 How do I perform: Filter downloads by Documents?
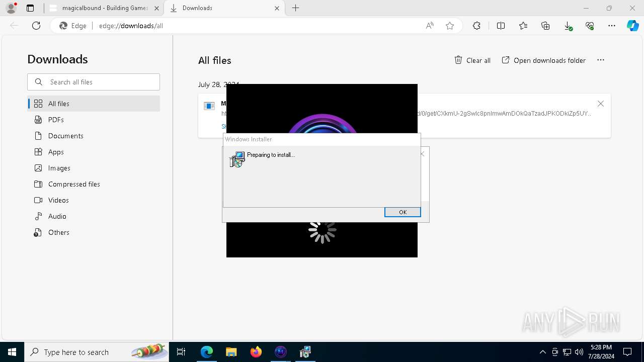tap(94, 136)
